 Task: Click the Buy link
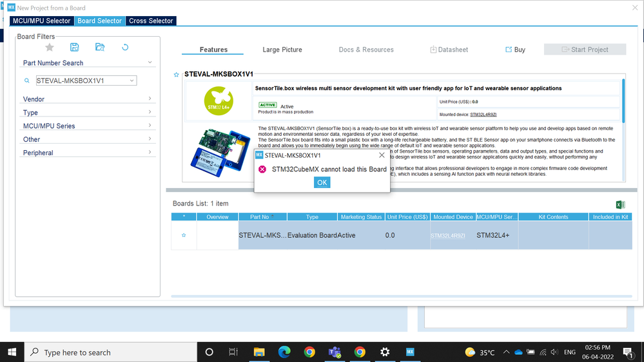pyautogui.click(x=515, y=50)
